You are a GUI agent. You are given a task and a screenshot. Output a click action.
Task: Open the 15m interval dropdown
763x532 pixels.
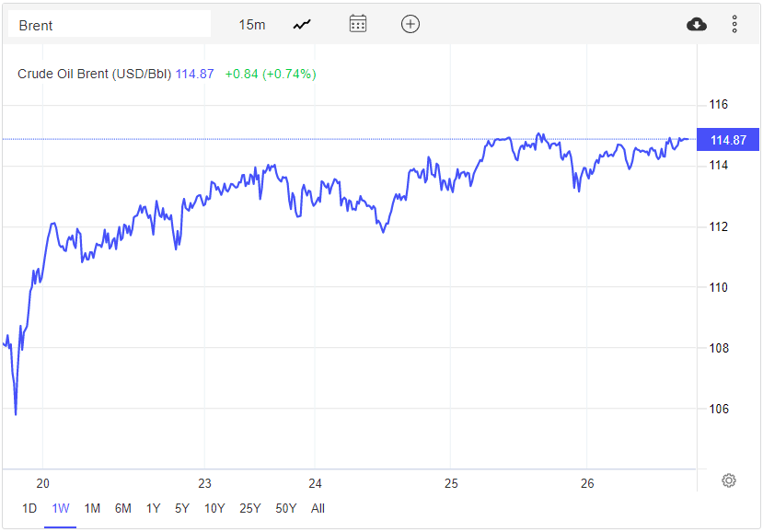pos(251,25)
